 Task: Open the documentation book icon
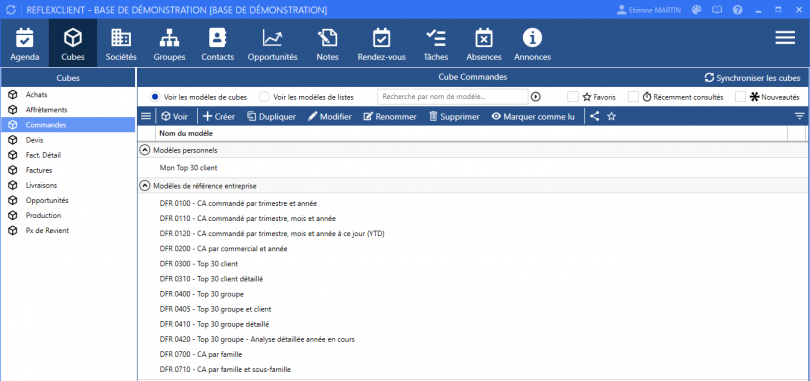pyautogui.click(x=716, y=10)
